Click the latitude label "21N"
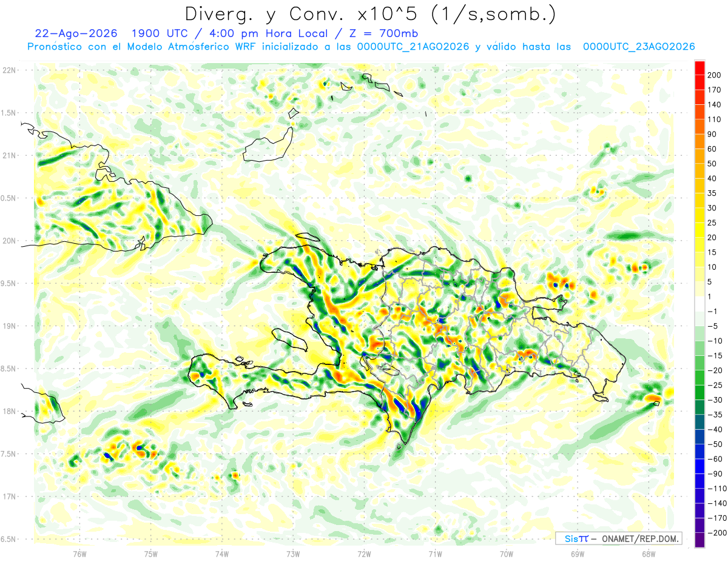The width and height of the screenshot is (728, 562). [x=9, y=156]
